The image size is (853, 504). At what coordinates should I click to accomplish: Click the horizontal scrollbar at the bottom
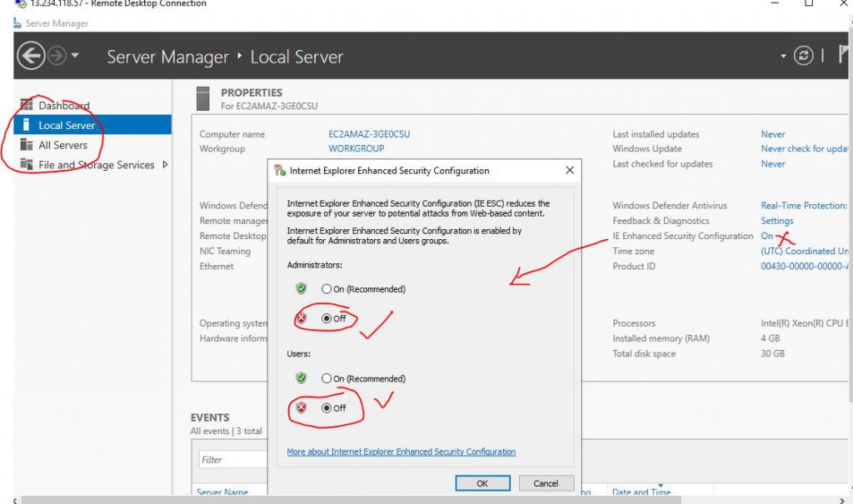[350, 500]
